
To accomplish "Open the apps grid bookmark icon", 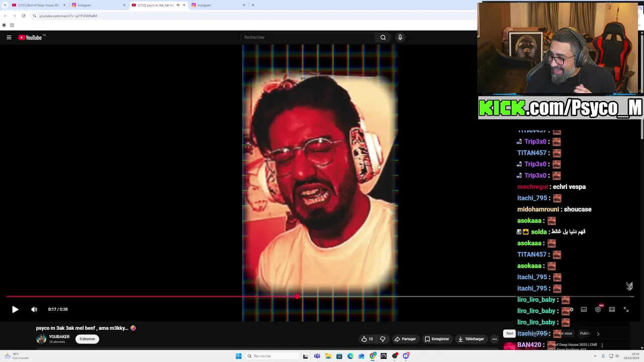I will click(x=12, y=25).
